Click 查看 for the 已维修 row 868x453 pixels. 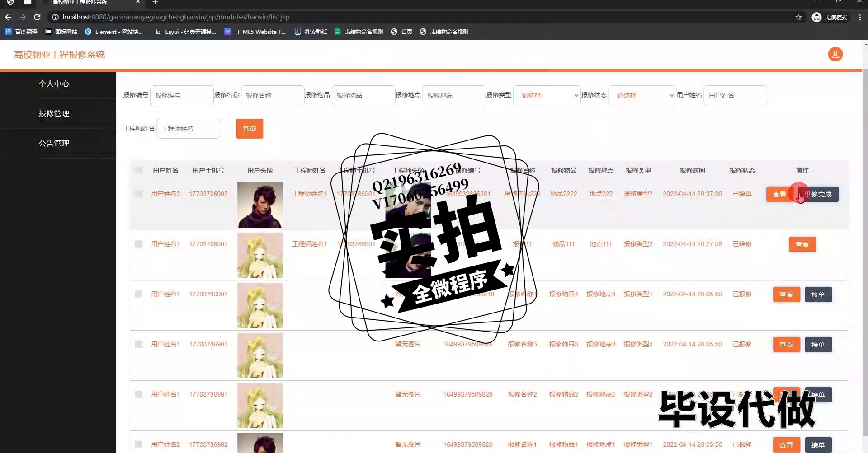coord(802,244)
